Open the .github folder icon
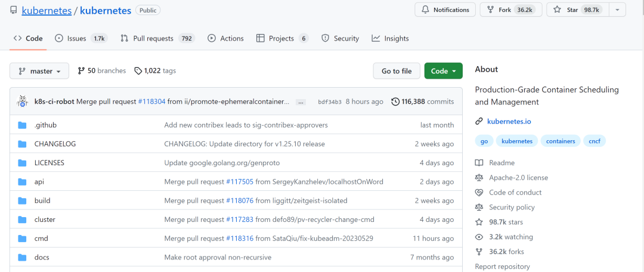Screen dimensions: 644x272 tap(22, 125)
